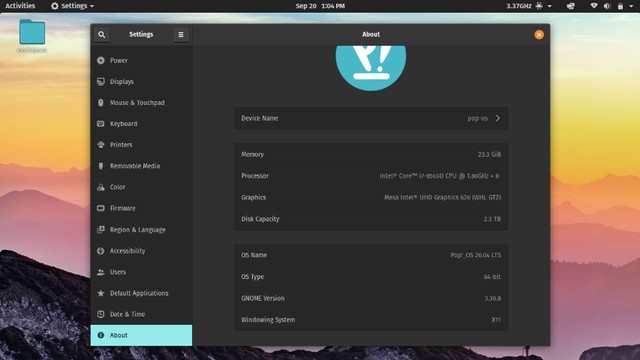Image resolution: width=640 pixels, height=360 pixels.
Task: Click the Removable Media icon
Action: (101, 166)
